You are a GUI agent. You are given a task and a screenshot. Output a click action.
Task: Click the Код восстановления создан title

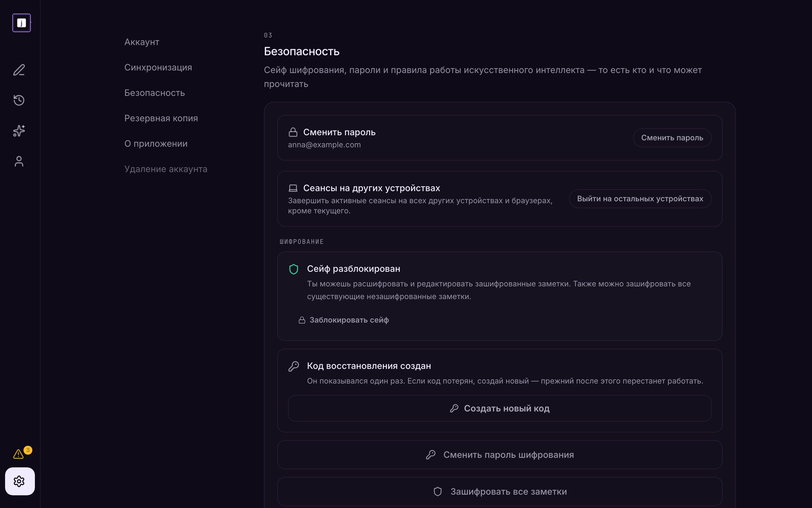tap(369, 366)
